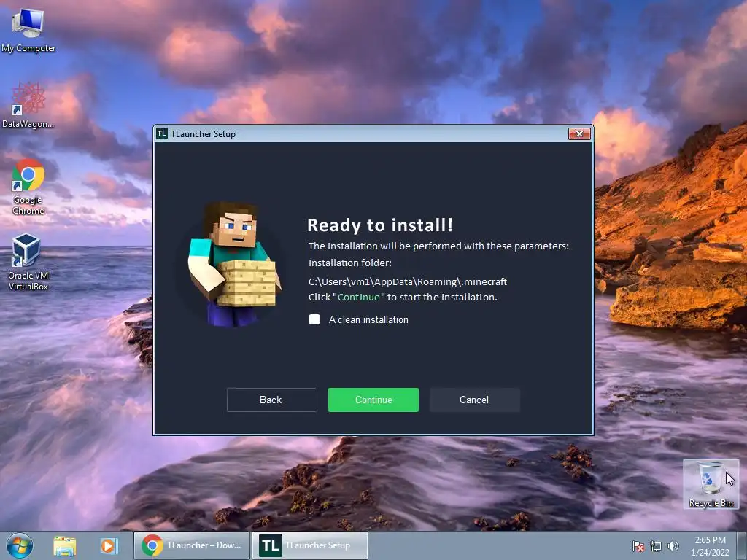Select the Google Chrome desktop shortcut
The image size is (747, 560).
click(x=28, y=187)
